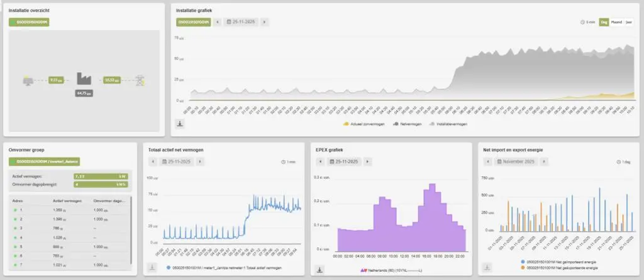Screen dimensions: 644x280
Task: Switch Installatie grafiek to Jaar view
Action: (x=628, y=22)
